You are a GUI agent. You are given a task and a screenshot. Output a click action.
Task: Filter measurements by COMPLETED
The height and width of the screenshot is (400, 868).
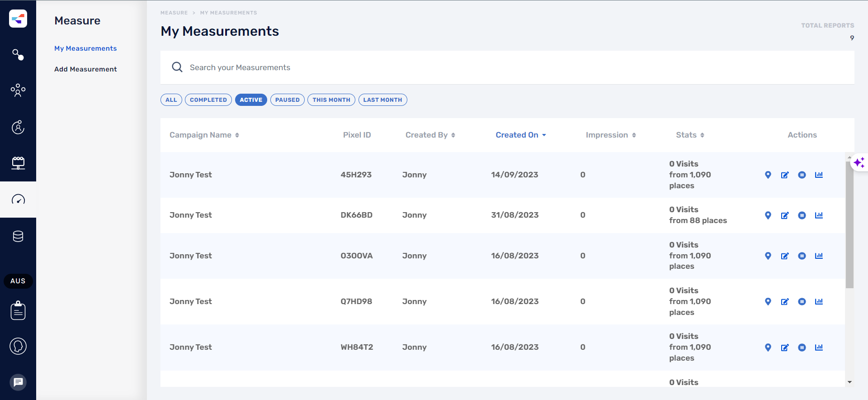208,100
